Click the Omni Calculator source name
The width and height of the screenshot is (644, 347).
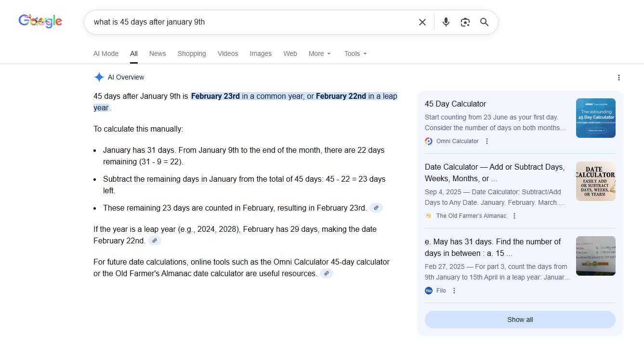point(458,141)
